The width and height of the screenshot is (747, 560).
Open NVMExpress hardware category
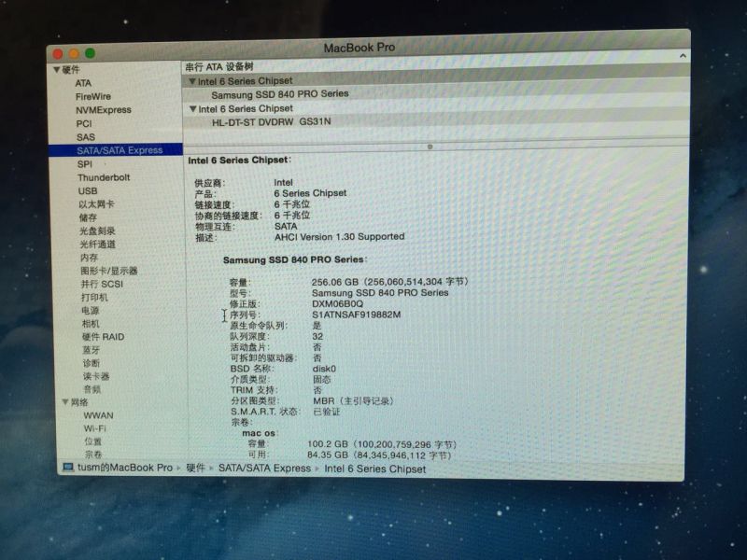(104, 110)
